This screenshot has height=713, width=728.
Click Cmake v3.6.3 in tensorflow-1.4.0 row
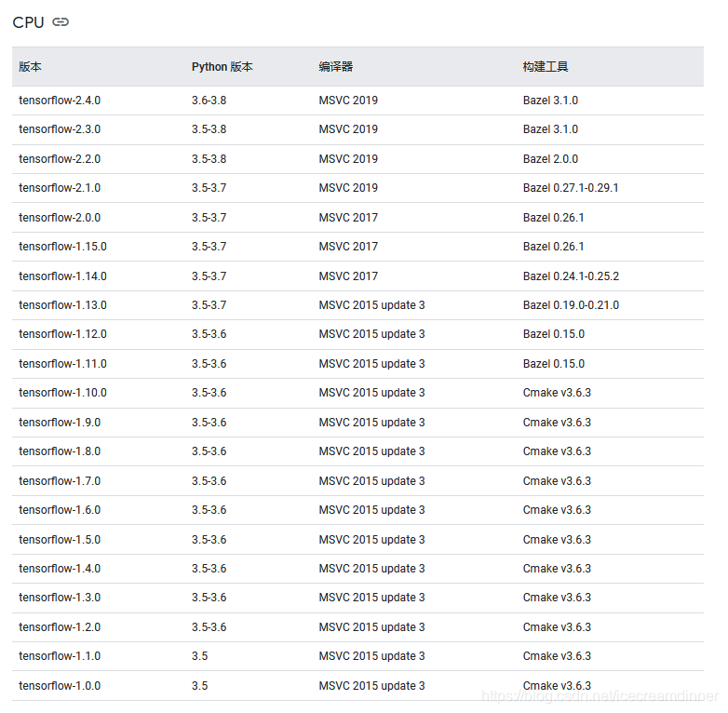(x=557, y=568)
